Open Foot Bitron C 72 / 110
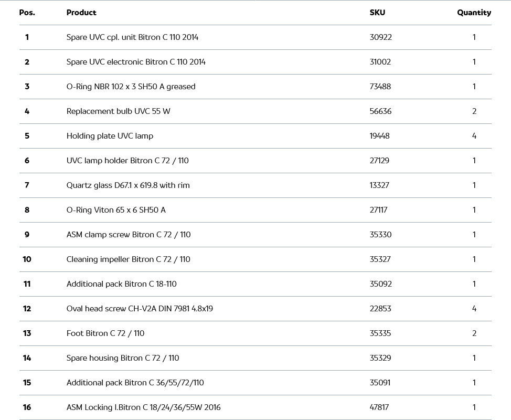511x420 pixels. [x=105, y=333]
